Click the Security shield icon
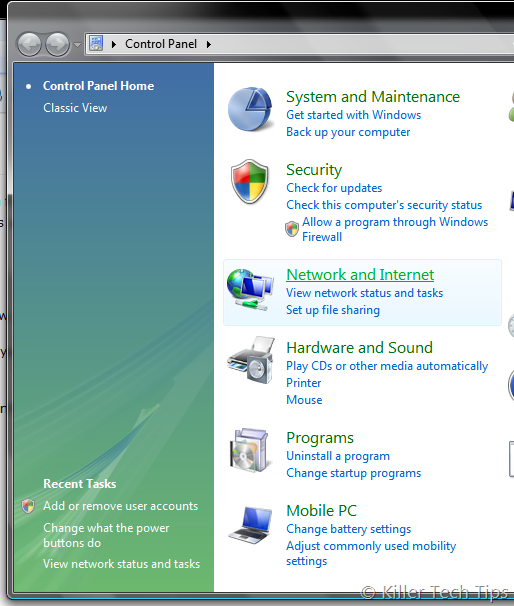514x606 pixels. pyautogui.click(x=250, y=182)
